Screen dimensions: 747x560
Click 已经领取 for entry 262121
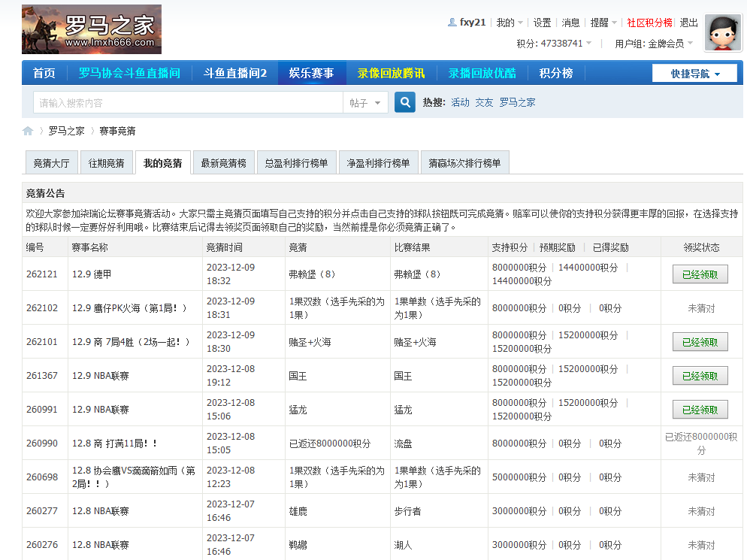coord(700,274)
